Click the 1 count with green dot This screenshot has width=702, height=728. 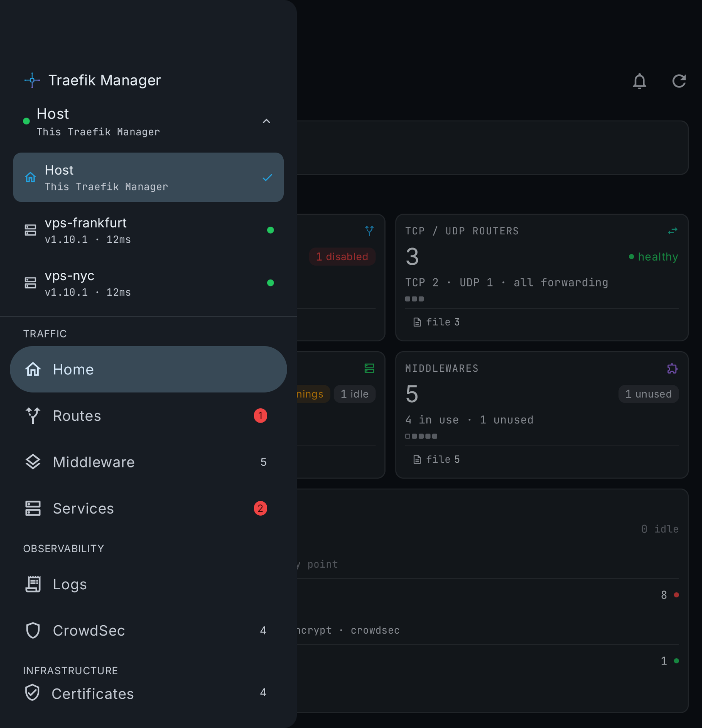tap(669, 661)
